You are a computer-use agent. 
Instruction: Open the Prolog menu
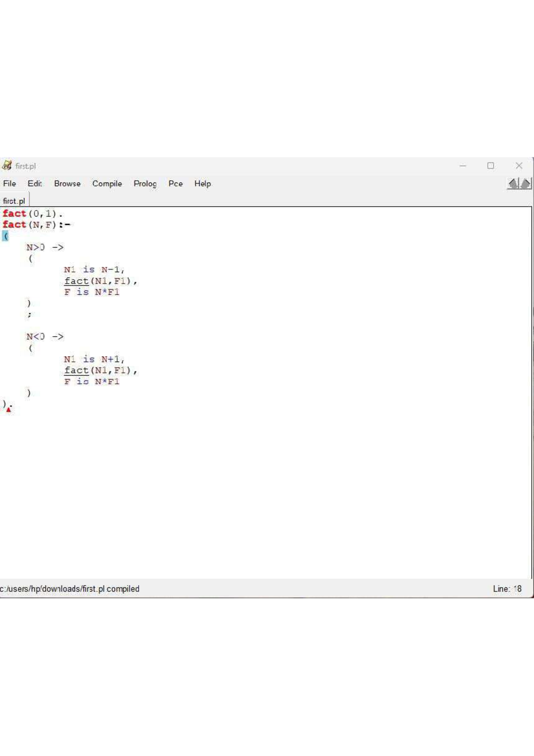click(x=145, y=183)
